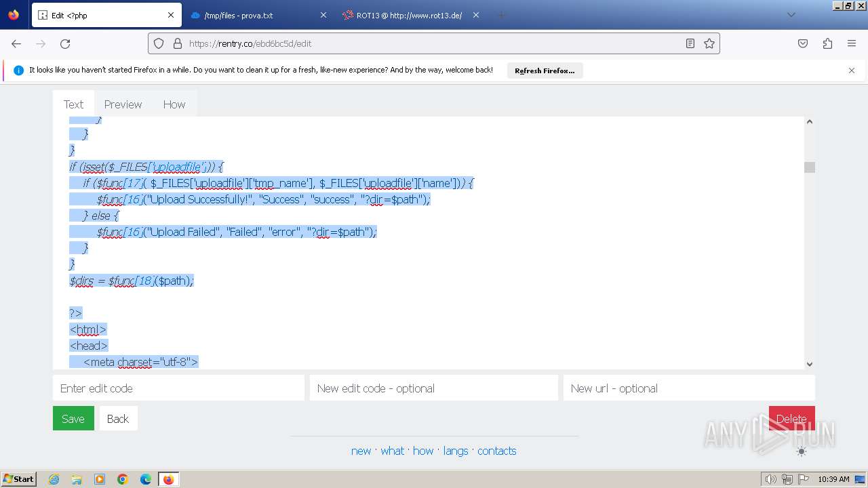Open Windows Media Player from the taskbar
Viewport: 868px width, 488px height.
click(100, 479)
